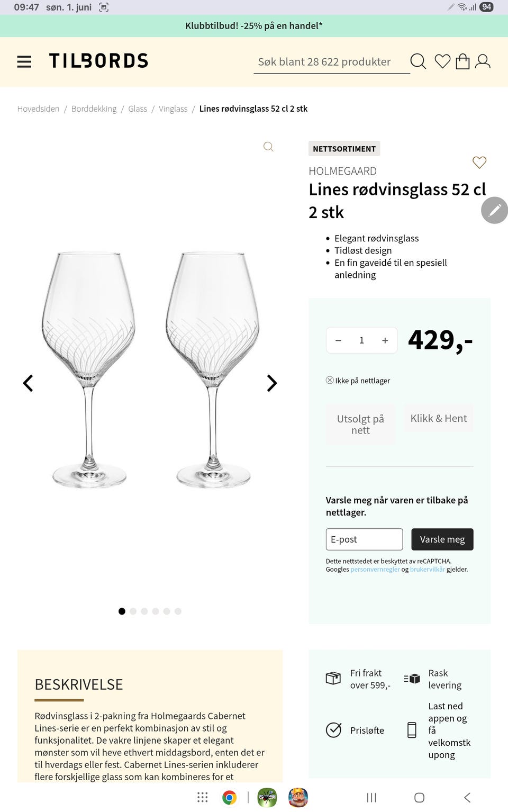This screenshot has height=812, width=508.
Task: Open the search magnifier icon
Action: pyautogui.click(x=418, y=61)
